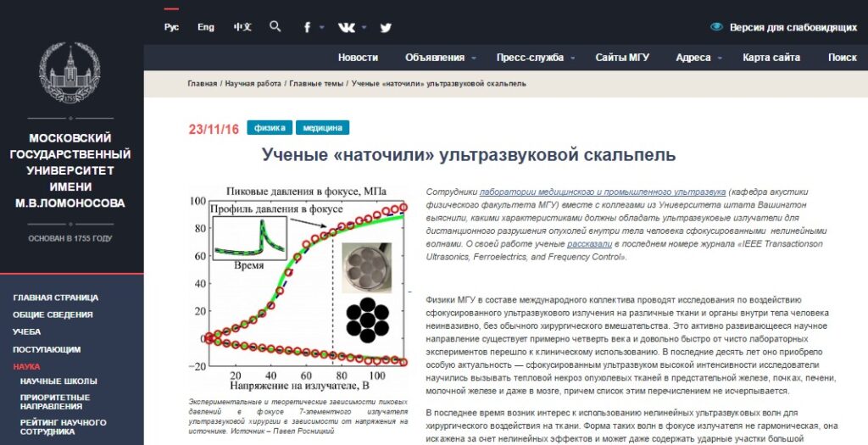Click the search magnifier icon
The width and height of the screenshot is (868, 445).
pyautogui.click(x=275, y=27)
